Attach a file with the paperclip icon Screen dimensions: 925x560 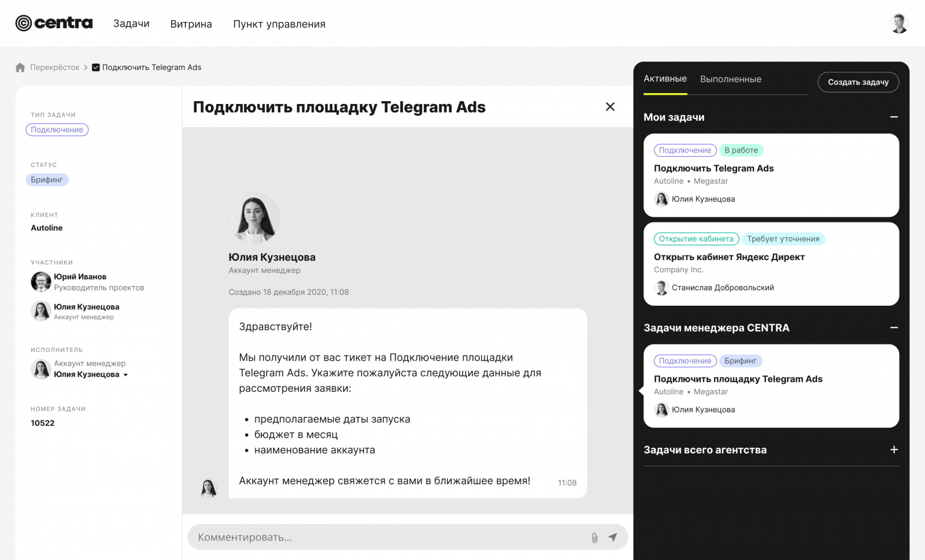pos(594,537)
